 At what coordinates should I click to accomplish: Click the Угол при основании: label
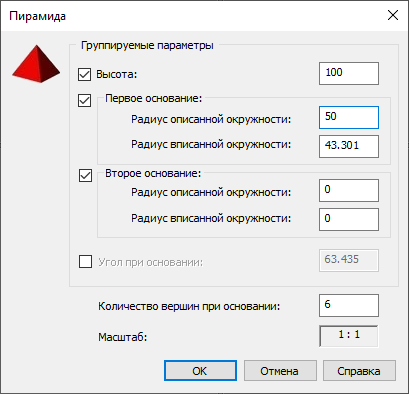[x=150, y=263]
